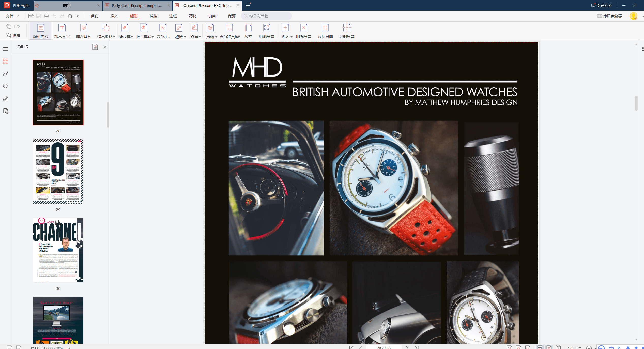Expand the 橡皮擦 dropdown arrow
This screenshot has width=644, height=349.
point(132,37)
